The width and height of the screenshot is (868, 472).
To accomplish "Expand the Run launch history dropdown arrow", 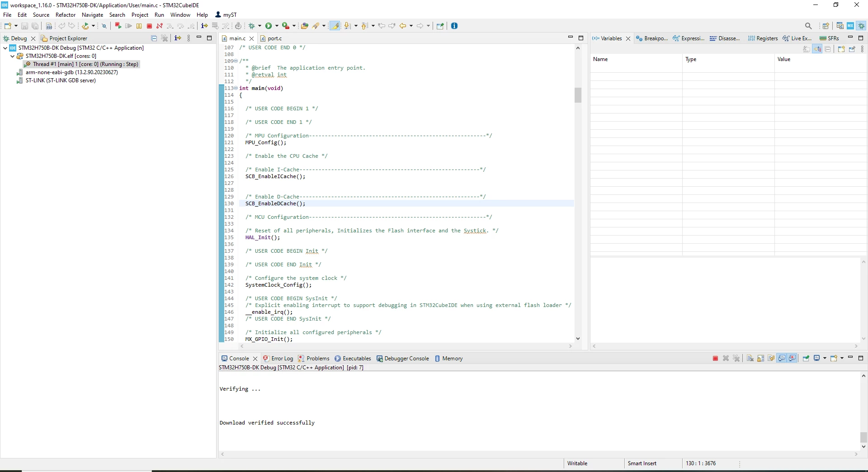I will [277, 26].
